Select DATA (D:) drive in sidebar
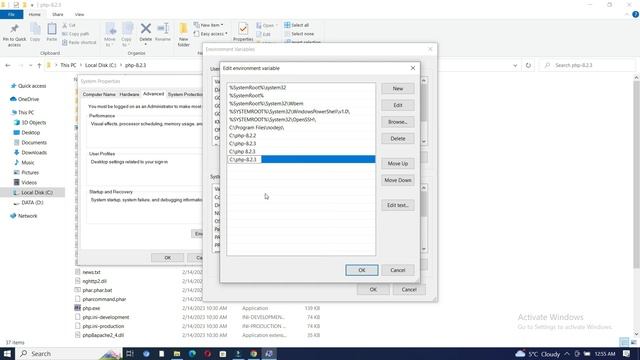This screenshot has width=640, height=360. click(32, 203)
